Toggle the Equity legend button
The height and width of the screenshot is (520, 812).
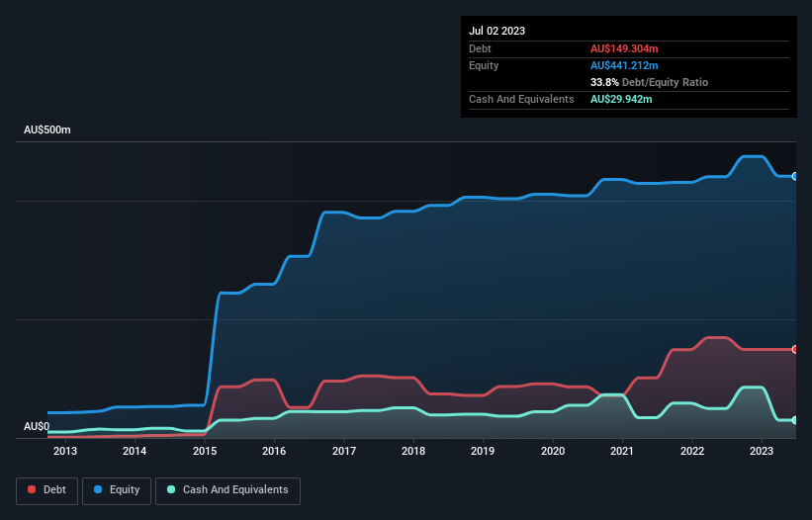tap(117, 490)
